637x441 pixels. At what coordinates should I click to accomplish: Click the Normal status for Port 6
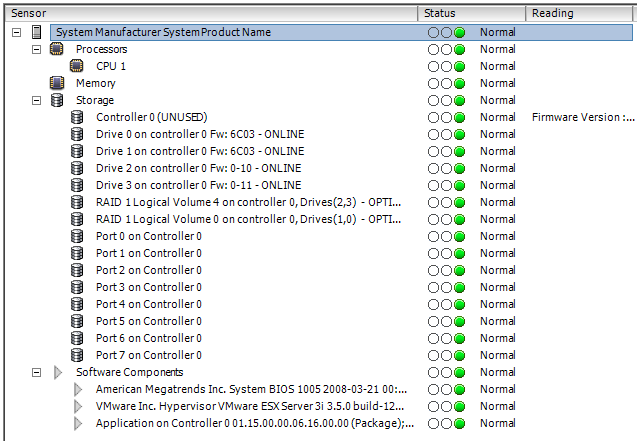tap(498, 338)
